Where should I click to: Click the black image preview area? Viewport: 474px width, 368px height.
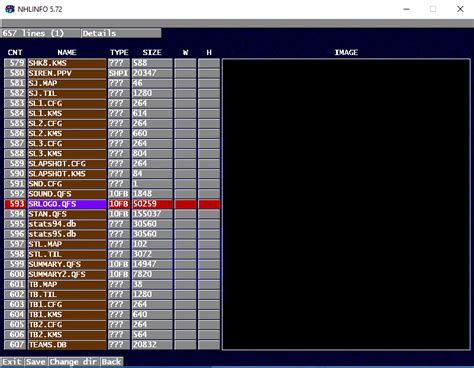click(x=346, y=204)
